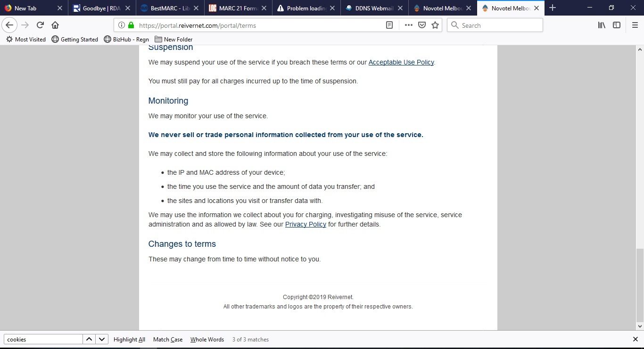Screen dimensions: 644x349
Task: Click the URL address field
Action: (x=259, y=25)
